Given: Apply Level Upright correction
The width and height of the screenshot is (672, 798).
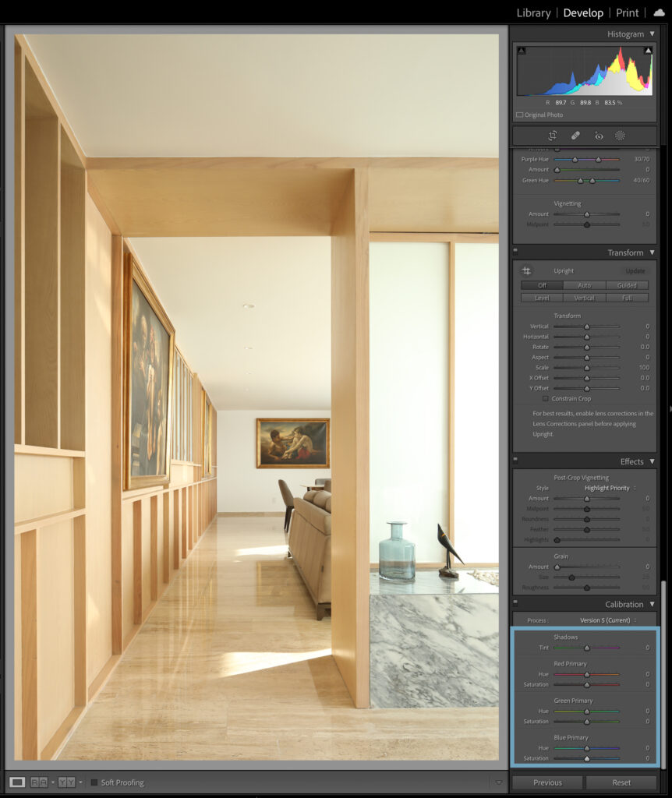Looking at the screenshot, I should pyautogui.click(x=542, y=298).
